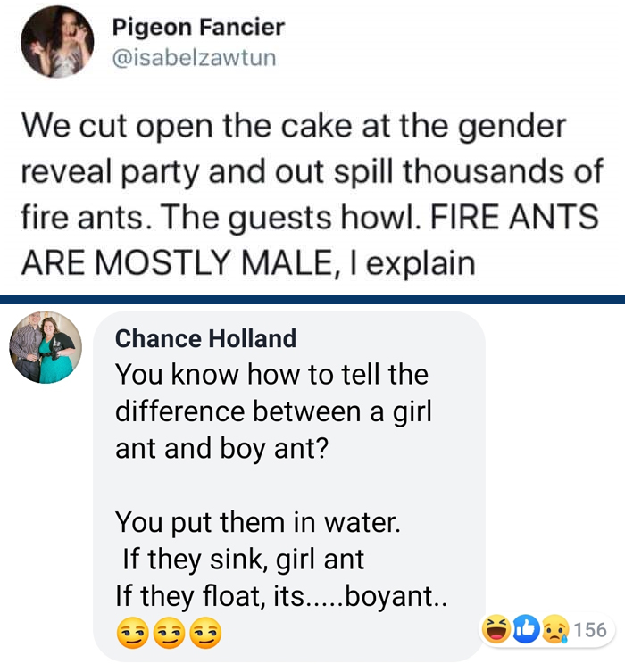The image size is (625, 672).
Task: Click the dark blue divider bar
Action: pos(312,300)
